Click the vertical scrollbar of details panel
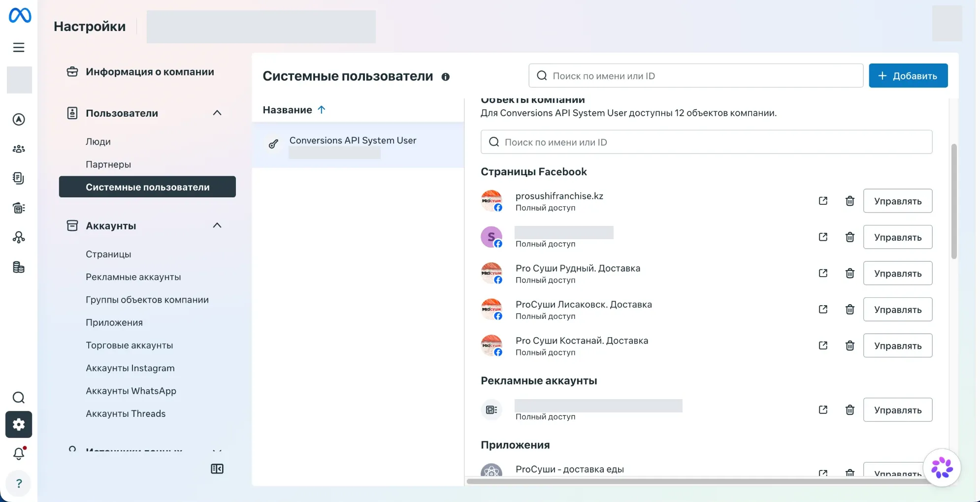The height and width of the screenshot is (502, 980). point(954,201)
